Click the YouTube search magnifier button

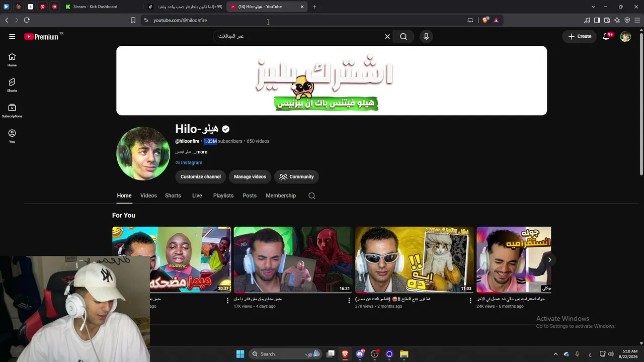click(404, 36)
